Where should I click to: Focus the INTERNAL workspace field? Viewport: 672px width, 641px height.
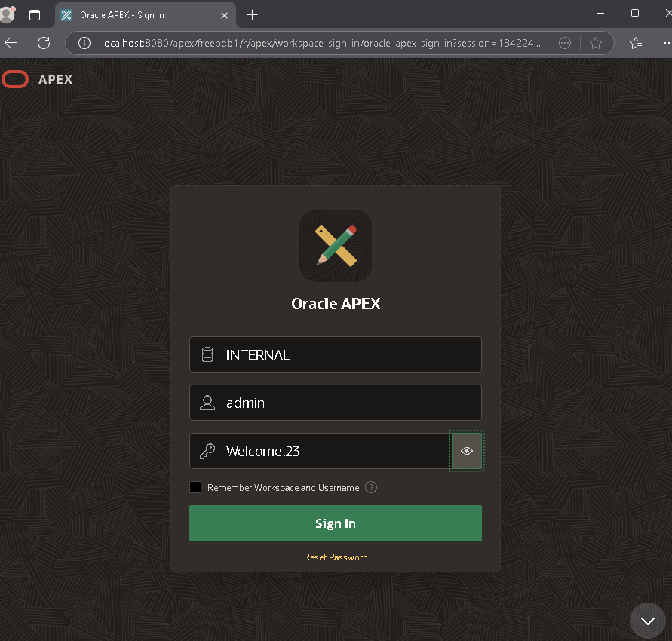pos(336,354)
